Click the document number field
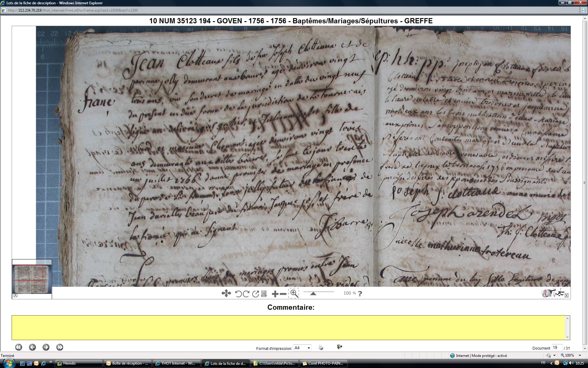This screenshot has height=368, width=588. (556, 347)
